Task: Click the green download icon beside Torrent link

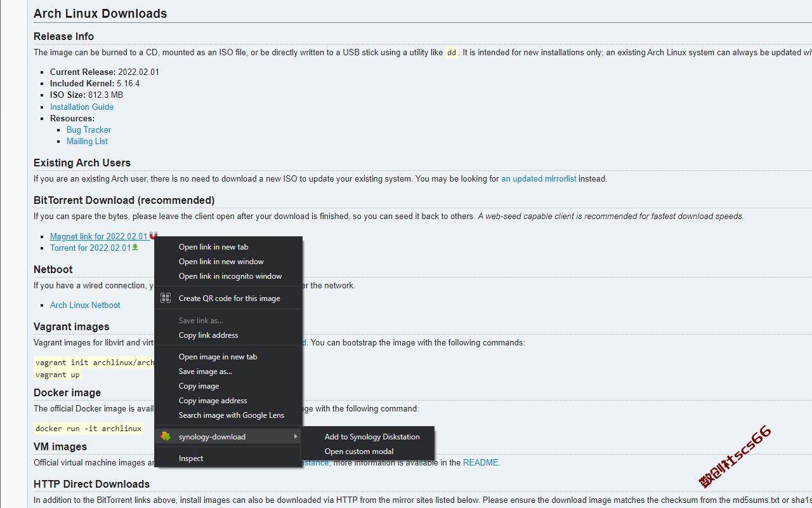Action: [134, 247]
